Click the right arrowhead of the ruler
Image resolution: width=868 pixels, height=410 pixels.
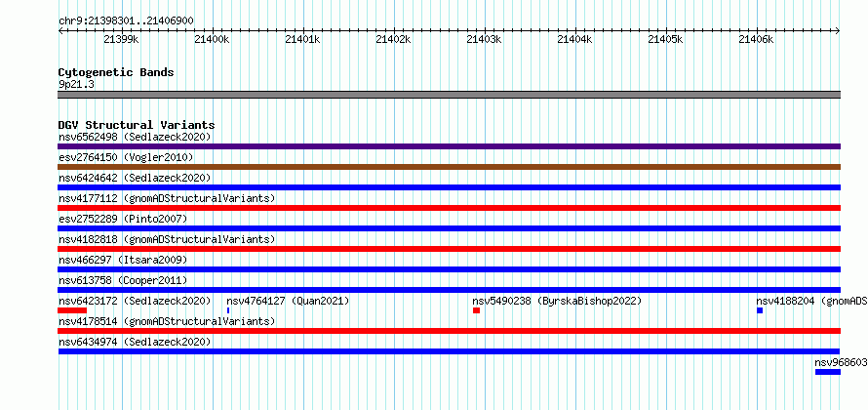pyautogui.click(x=838, y=30)
